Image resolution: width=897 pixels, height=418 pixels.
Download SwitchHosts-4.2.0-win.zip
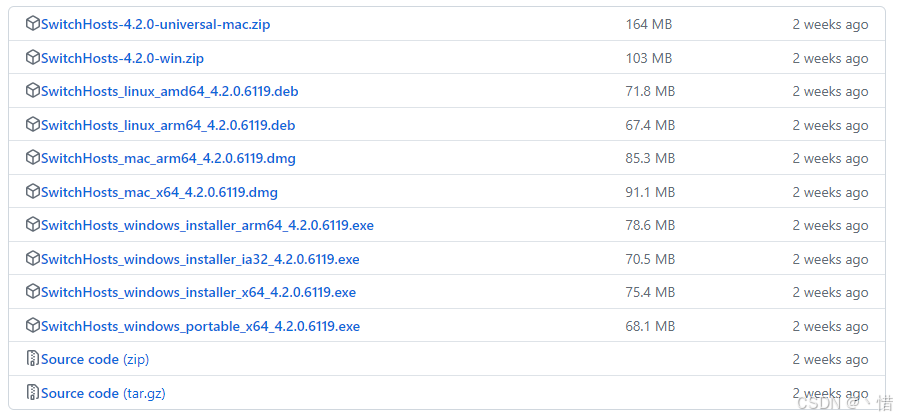coord(122,58)
